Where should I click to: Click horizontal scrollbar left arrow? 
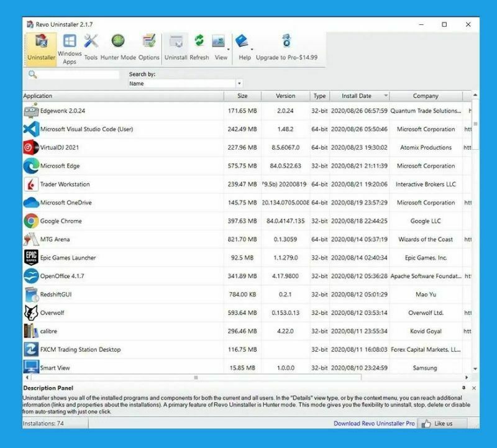click(x=27, y=377)
